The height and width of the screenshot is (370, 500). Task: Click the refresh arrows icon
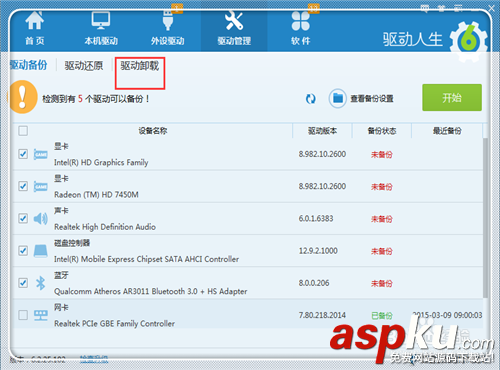click(311, 99)
